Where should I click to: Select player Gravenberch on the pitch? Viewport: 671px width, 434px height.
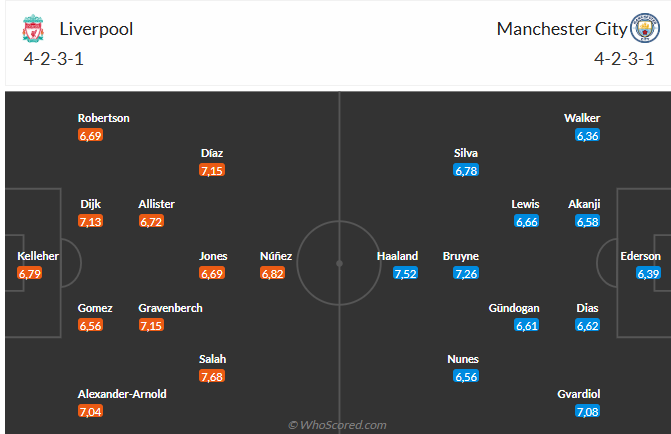pos(170,308)
